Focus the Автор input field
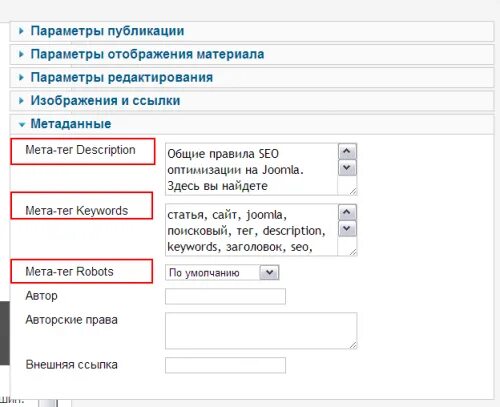500x407 pixels. pyautogui.click(x=225, y=296)
